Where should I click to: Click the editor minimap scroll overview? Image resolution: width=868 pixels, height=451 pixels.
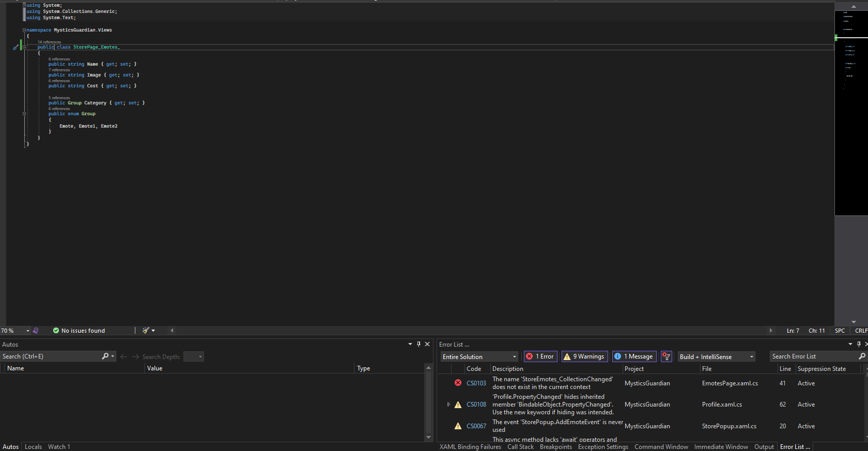pos(851,113)
